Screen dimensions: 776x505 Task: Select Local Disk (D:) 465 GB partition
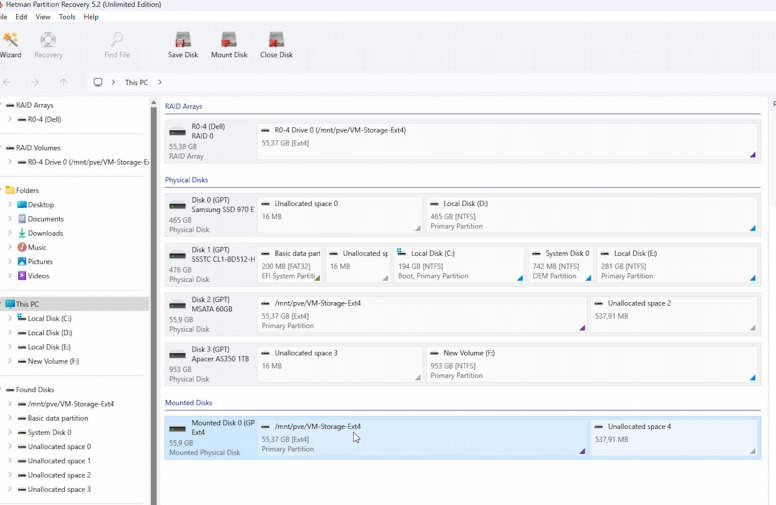click(x=592, y=214)
